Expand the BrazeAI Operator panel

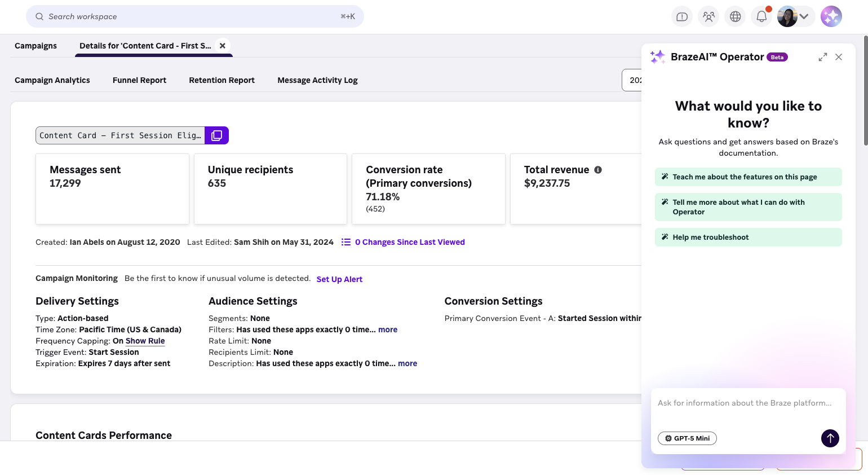click(x=823, y=57)
